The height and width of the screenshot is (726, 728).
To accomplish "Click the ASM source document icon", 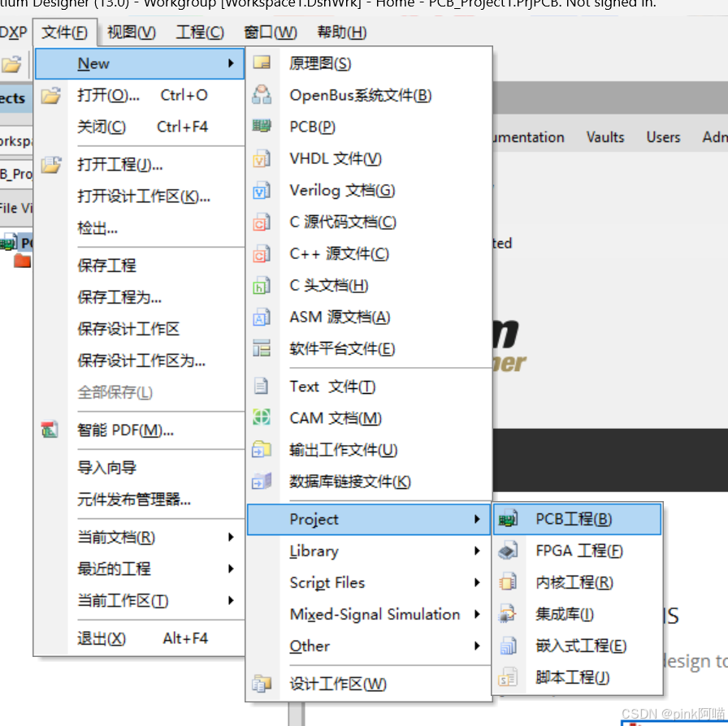I will click(x=262, y=317).
